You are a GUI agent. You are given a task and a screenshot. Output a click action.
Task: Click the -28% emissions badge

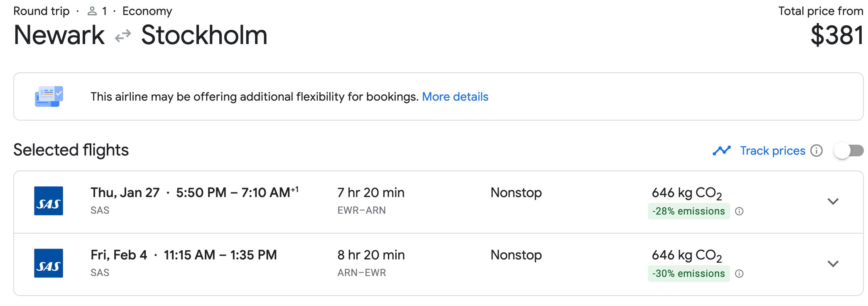pyautogui.click(x=688, y=211)
